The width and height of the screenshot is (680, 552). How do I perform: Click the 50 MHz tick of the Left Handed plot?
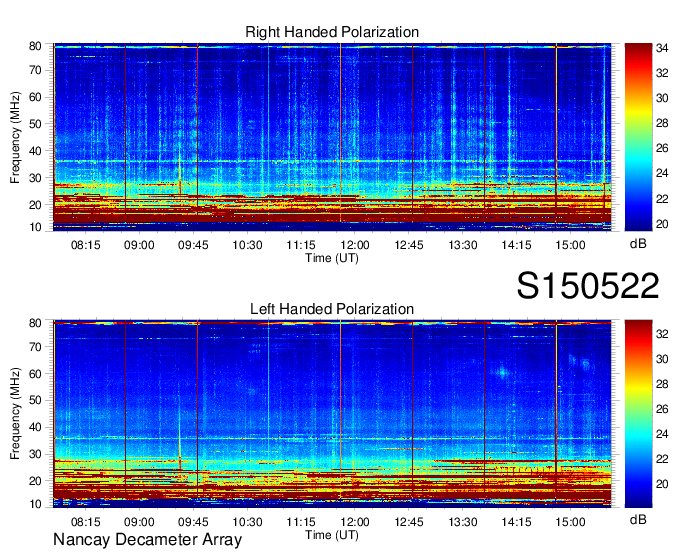(x=35, y=400)
